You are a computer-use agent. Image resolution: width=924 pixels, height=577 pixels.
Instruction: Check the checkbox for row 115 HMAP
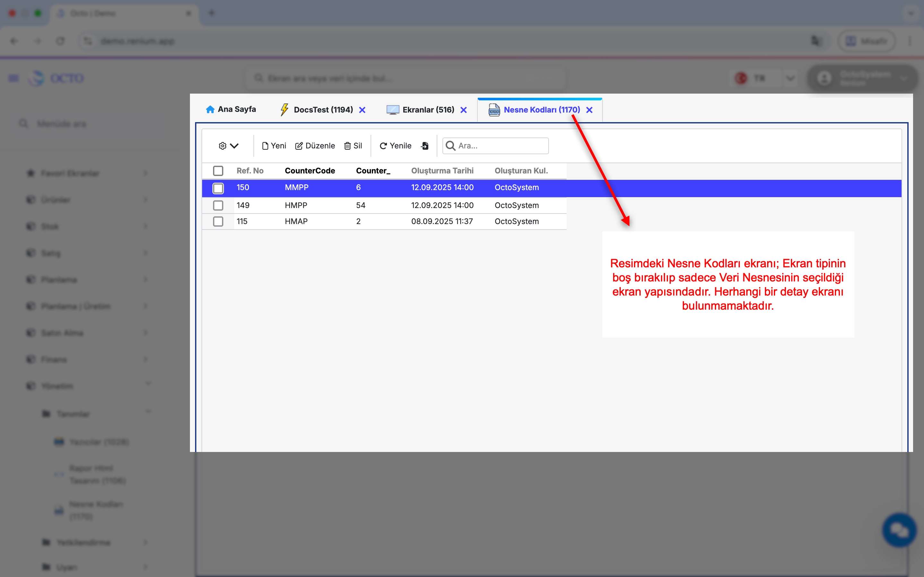tap(218, 221)
